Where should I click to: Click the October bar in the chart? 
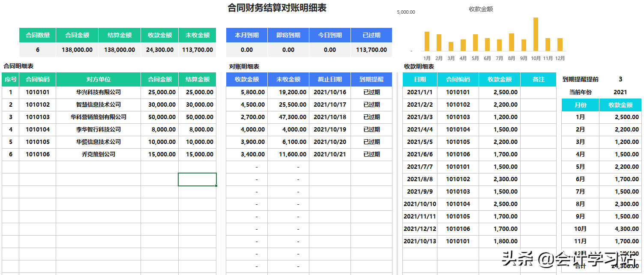coord(536,34)
